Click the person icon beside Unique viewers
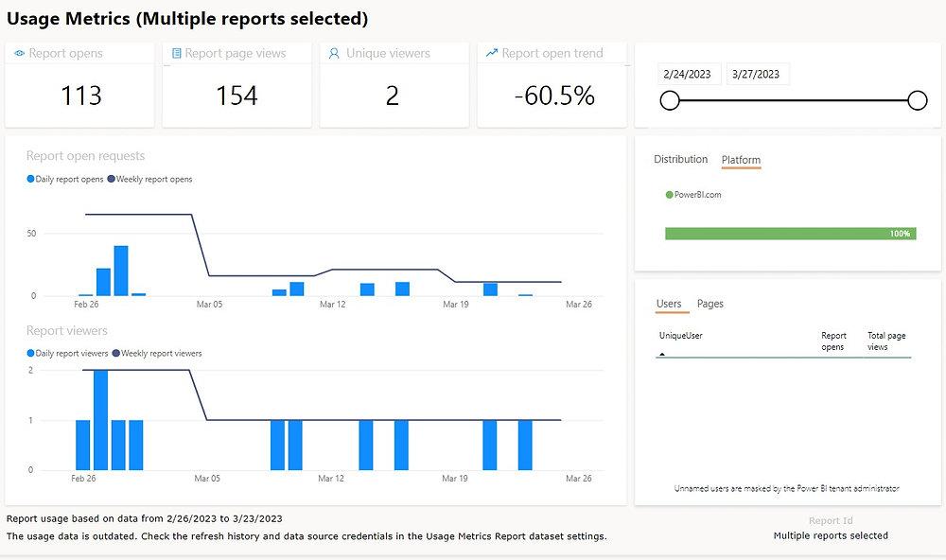The width and height of the screenshot is (946, 560). [334, 54]
